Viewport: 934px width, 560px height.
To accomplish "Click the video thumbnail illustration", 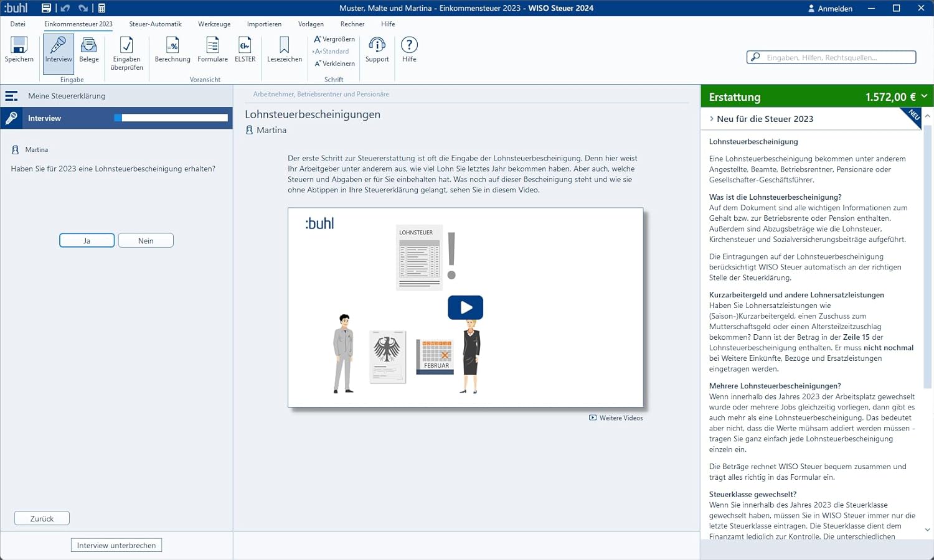I will click(465, 307).
